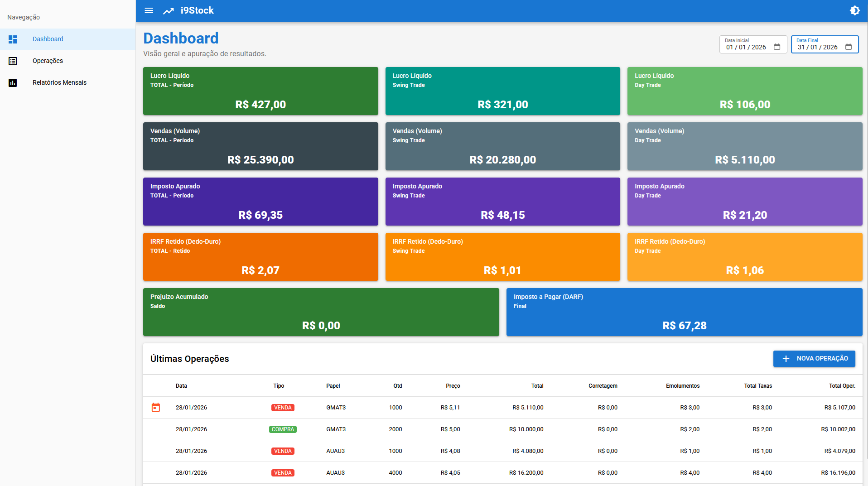Open Operações in navigation
Viewport: 868px width, 486px height.
68,61
